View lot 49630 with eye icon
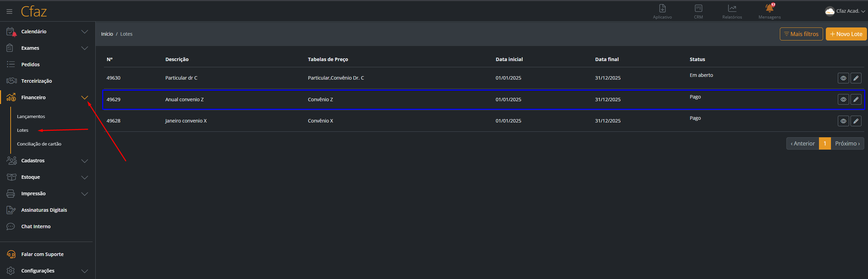Viewport: 868px width, 279px height. [843, 78]
